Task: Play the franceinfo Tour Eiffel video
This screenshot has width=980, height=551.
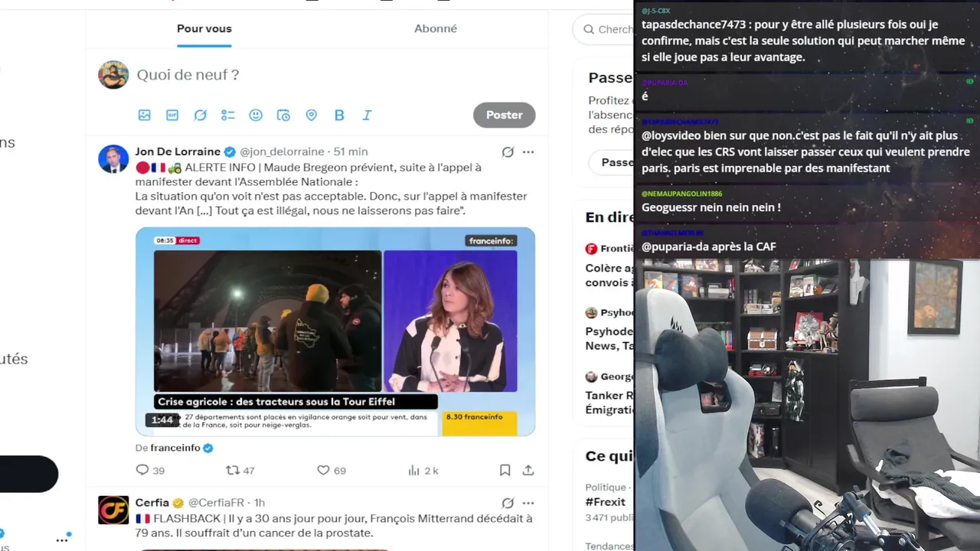Action: [x=335, y=331]
